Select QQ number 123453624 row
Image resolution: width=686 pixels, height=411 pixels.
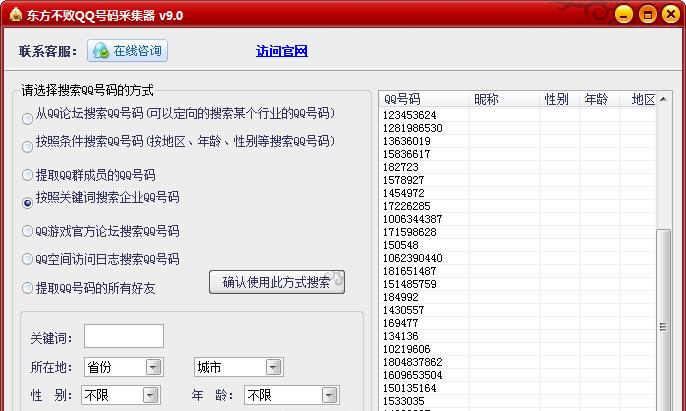518,115
